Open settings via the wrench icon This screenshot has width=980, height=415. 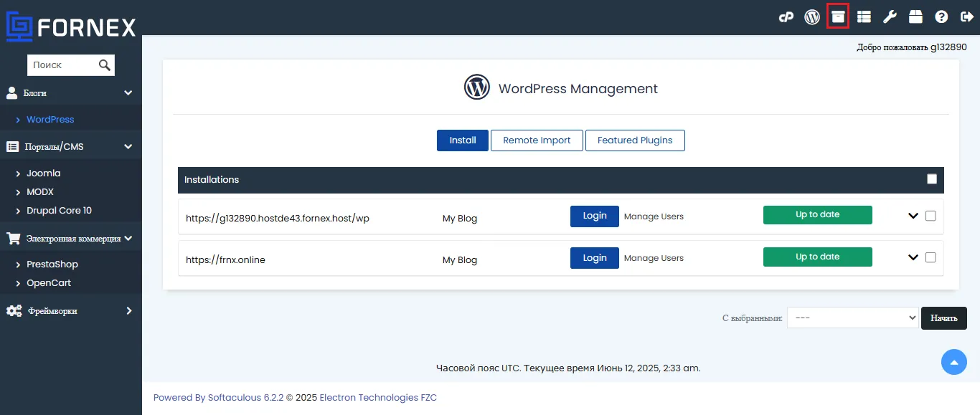click(x=890, y=17)
